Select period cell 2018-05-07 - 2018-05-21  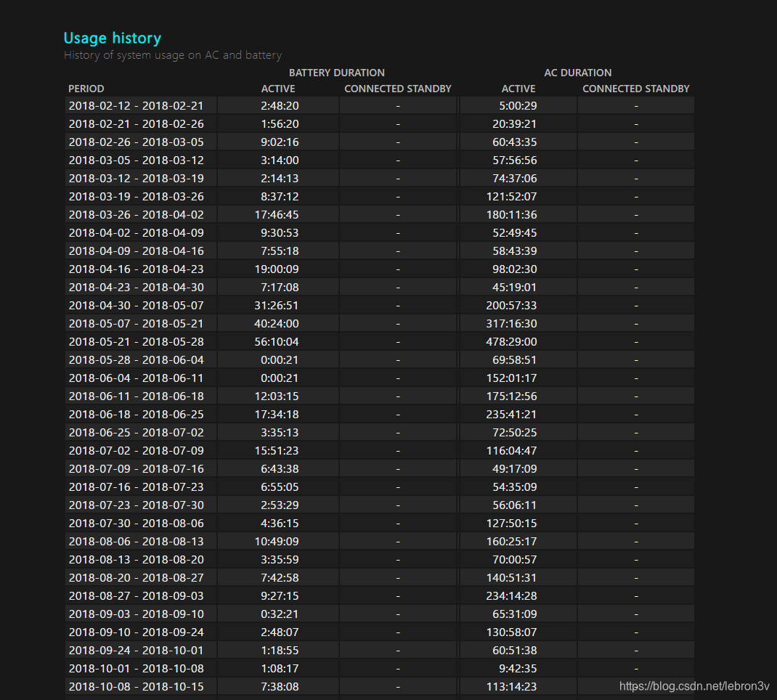pyautogui.click(x=136, y=324)
